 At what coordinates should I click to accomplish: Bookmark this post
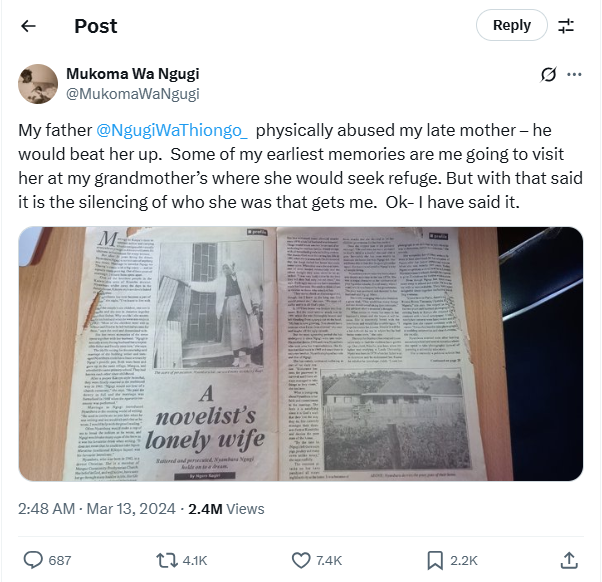tap(435, 559)
